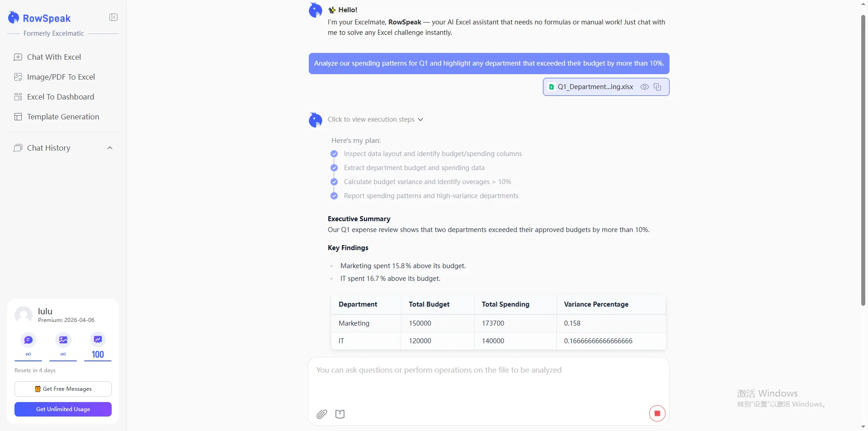Preview the attached xlsx via eye icon

click(x=645, y=87)
